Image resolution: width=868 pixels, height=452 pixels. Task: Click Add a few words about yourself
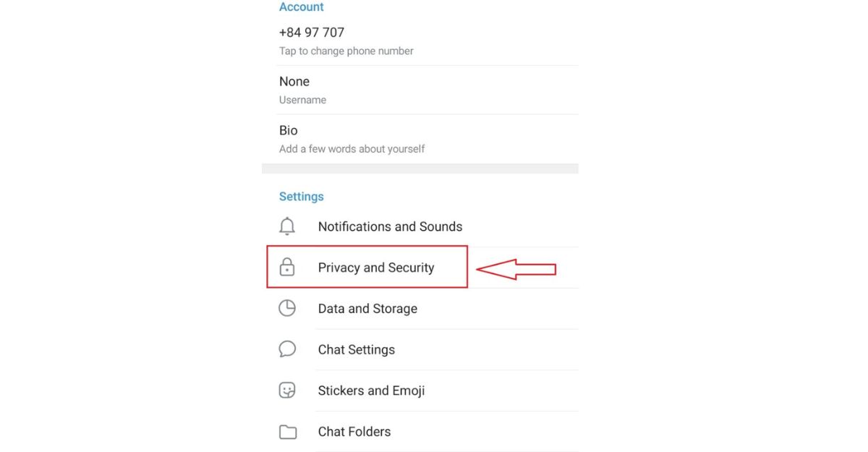(x=352, y=148)
